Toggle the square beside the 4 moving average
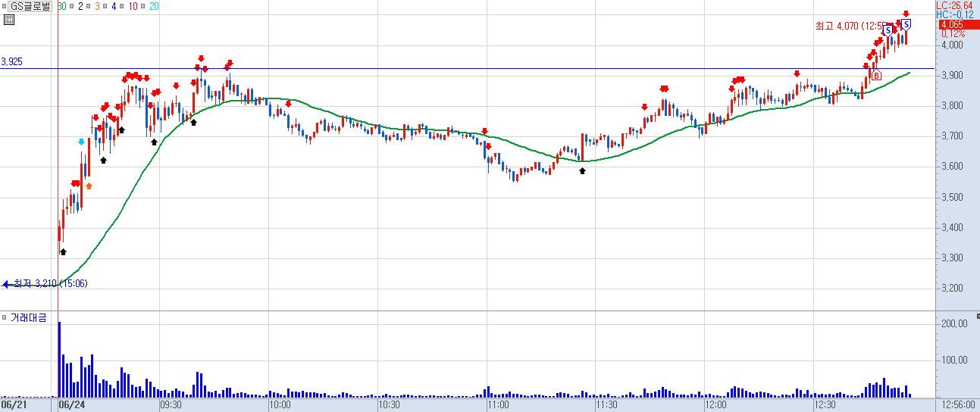The image size is (980, 412). tap(105, 6)
